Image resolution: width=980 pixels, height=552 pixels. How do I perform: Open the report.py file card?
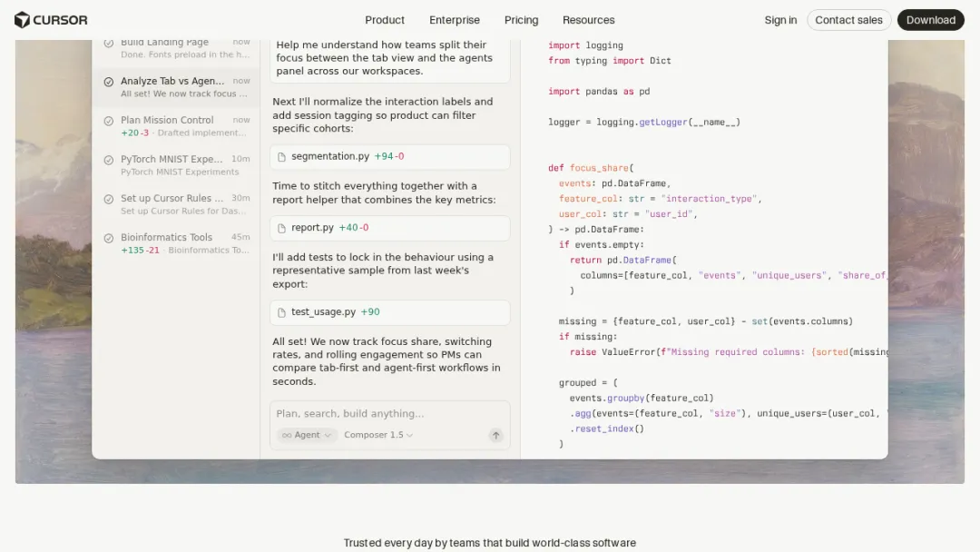tap(389, 228)
